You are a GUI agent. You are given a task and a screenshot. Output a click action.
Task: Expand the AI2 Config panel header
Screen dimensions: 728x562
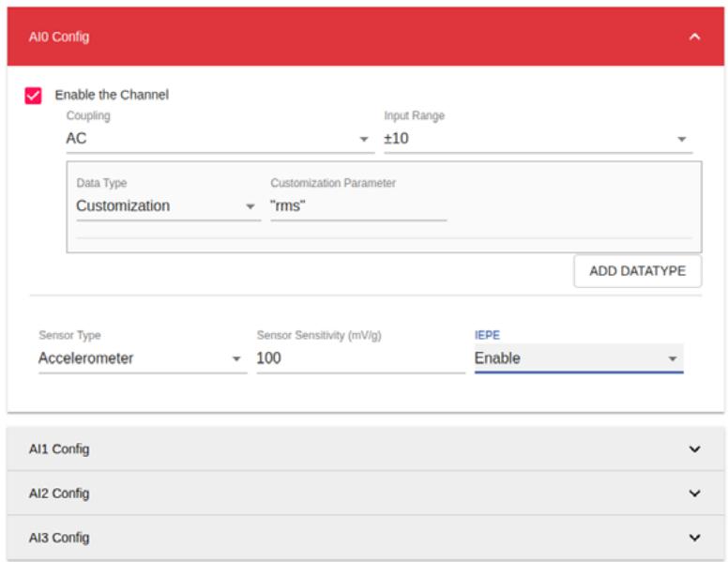[365, 494]
